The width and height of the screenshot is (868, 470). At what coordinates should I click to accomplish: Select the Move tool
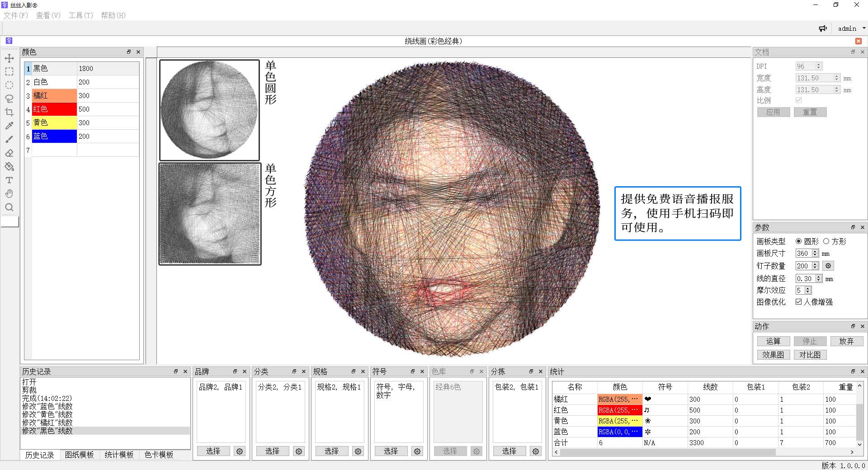(9, 58)
